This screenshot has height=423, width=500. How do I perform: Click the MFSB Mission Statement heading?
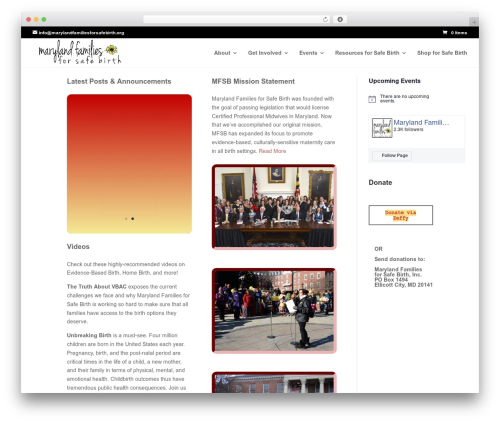(253, 81)
